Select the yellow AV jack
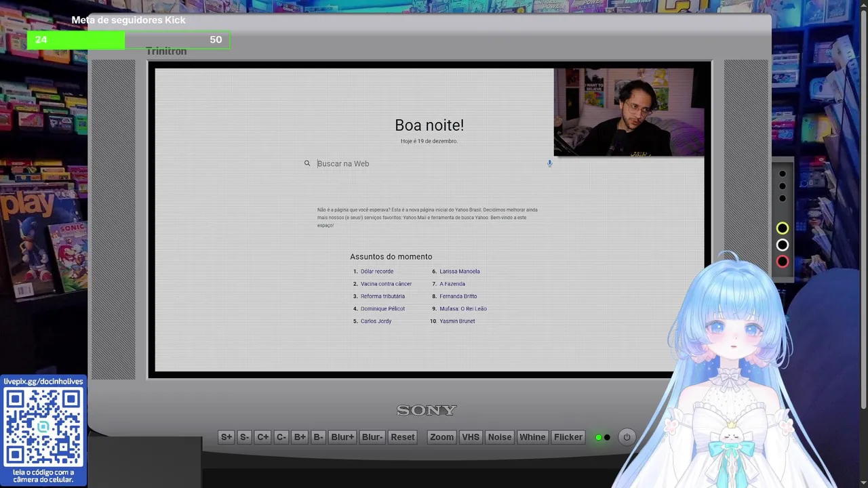The width and height of the screenshot is (868, 488). (x=783, y=228)
